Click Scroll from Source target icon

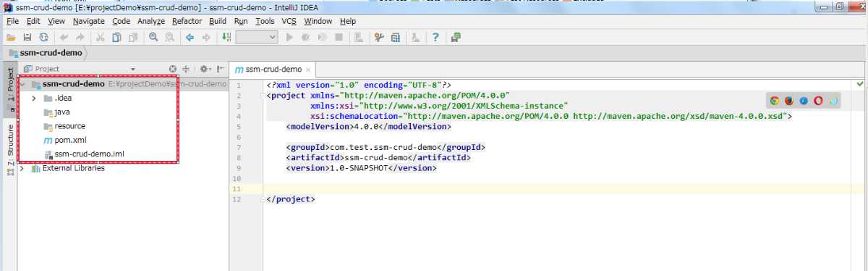(173, 69)
